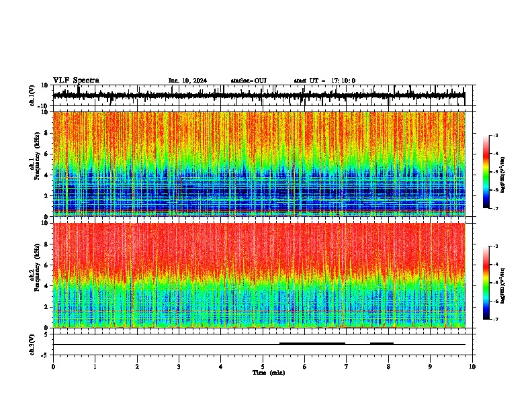
Task: Click time axis tick label "6"
Action: coord(305,367)
